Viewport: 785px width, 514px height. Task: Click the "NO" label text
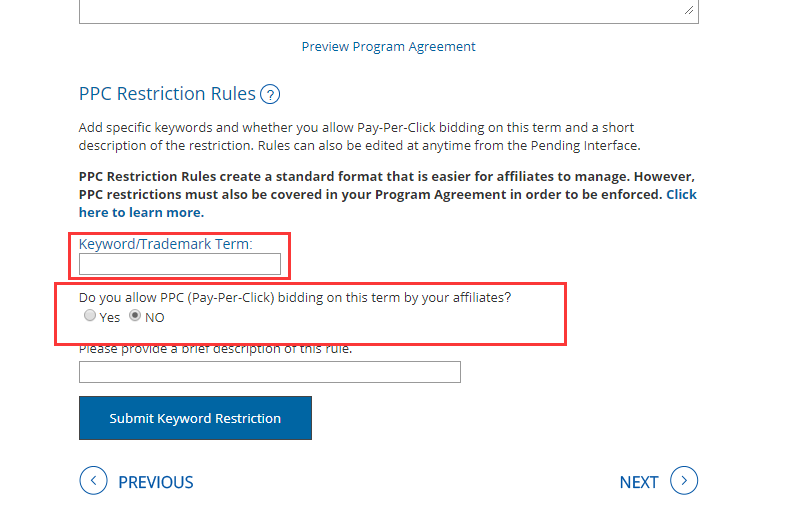[155, 317]
